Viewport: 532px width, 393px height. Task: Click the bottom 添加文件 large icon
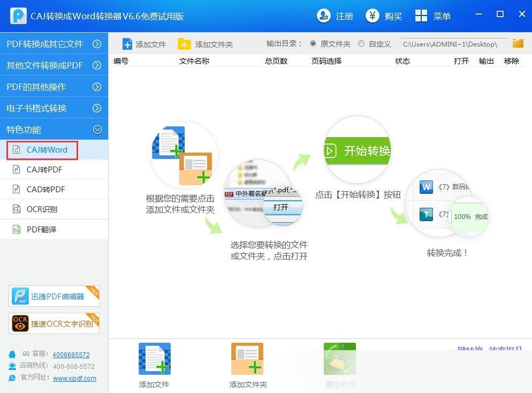point(154,359)
